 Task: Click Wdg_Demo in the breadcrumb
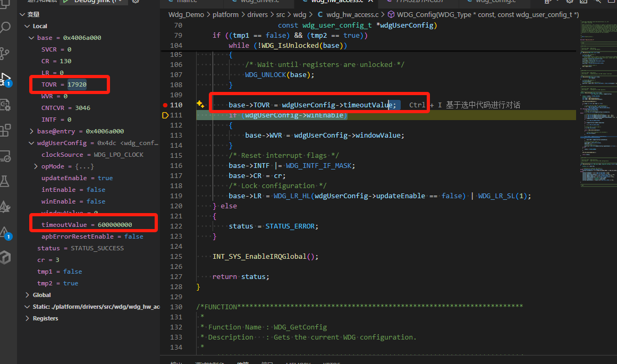tap(186, 14)
